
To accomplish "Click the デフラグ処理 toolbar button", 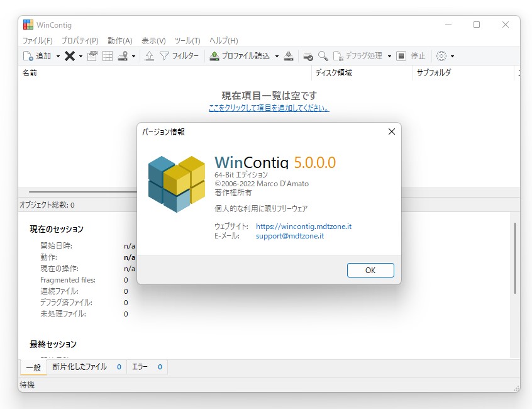I will pos(358,56).
